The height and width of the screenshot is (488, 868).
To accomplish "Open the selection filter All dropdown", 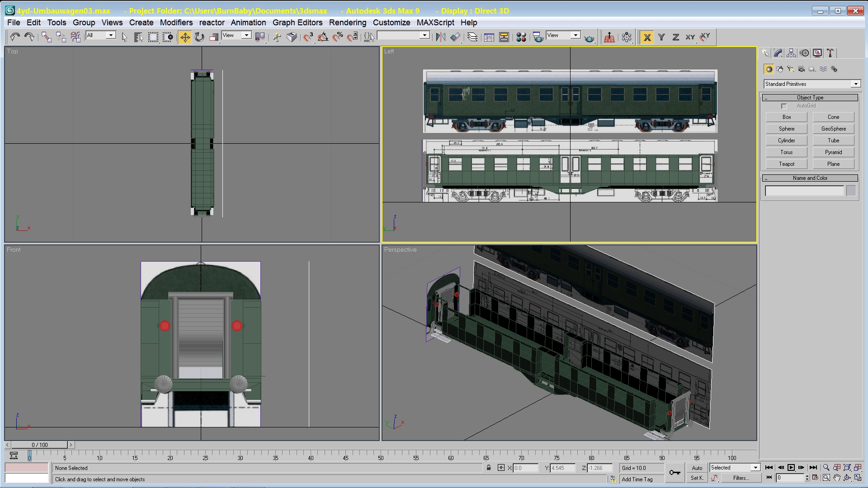I will pyautogui.click(x=110, y=35).
